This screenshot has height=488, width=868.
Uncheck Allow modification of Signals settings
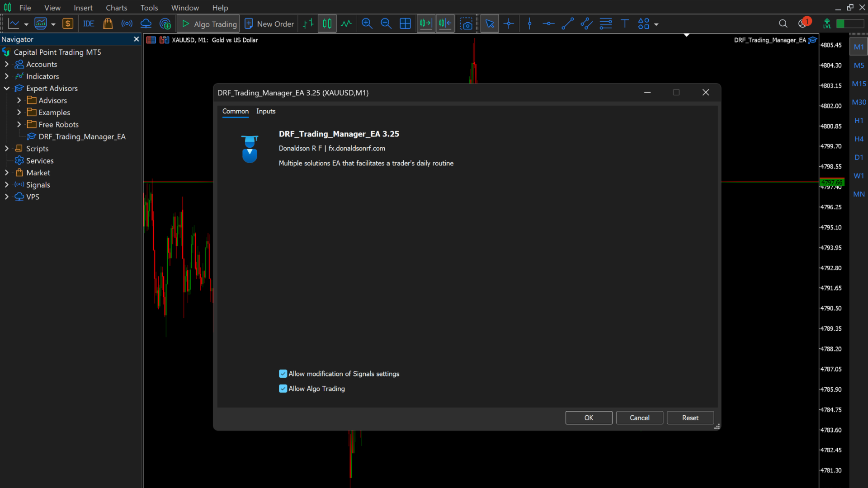coord(283,374)
